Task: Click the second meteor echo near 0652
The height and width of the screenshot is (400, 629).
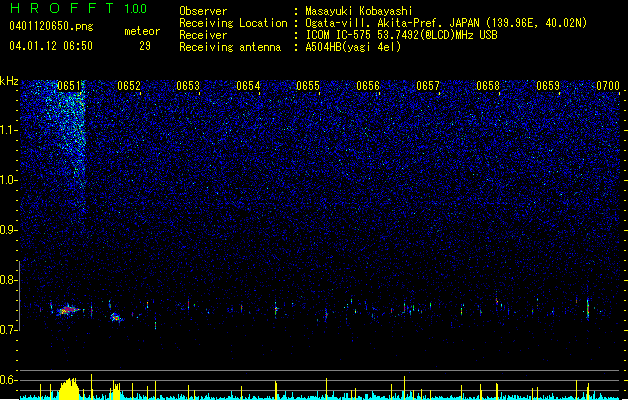Action: point(116,318)
